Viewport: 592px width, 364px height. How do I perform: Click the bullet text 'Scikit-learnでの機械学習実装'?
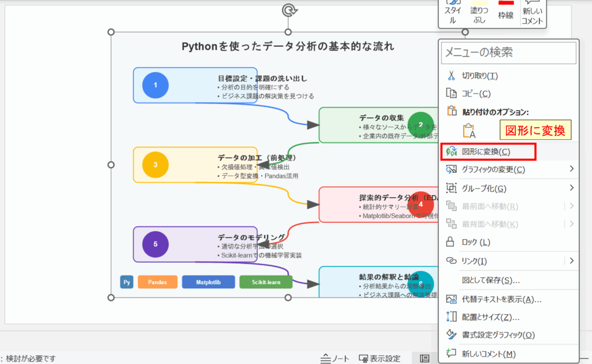tap(260, 255)
